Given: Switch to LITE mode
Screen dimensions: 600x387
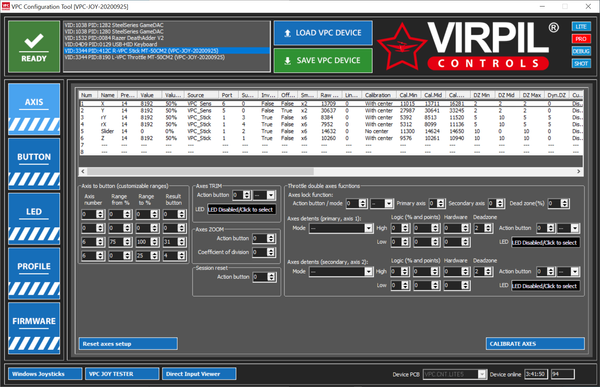Looking at the screenshot, I should (581, 26).
